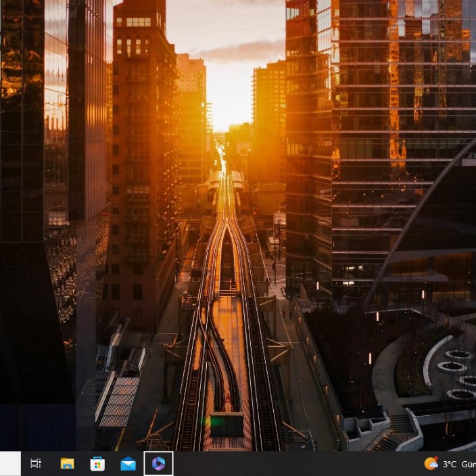
Task: Click the highlighted Copilot taskbar icon
Action: pyautogui.click(x=158, y=463)
